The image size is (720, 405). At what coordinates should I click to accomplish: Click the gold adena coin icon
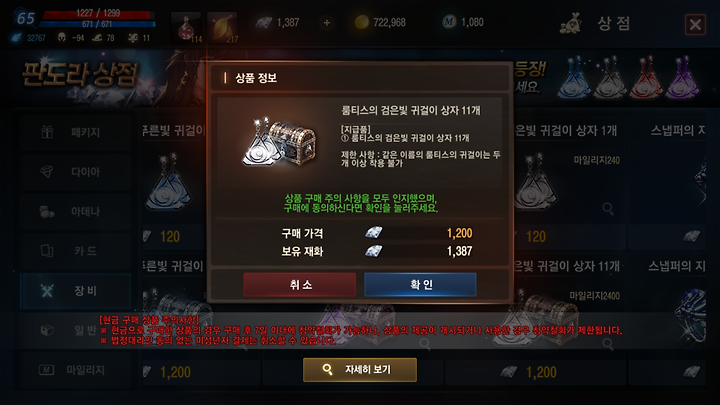click(x=361, y=22)
